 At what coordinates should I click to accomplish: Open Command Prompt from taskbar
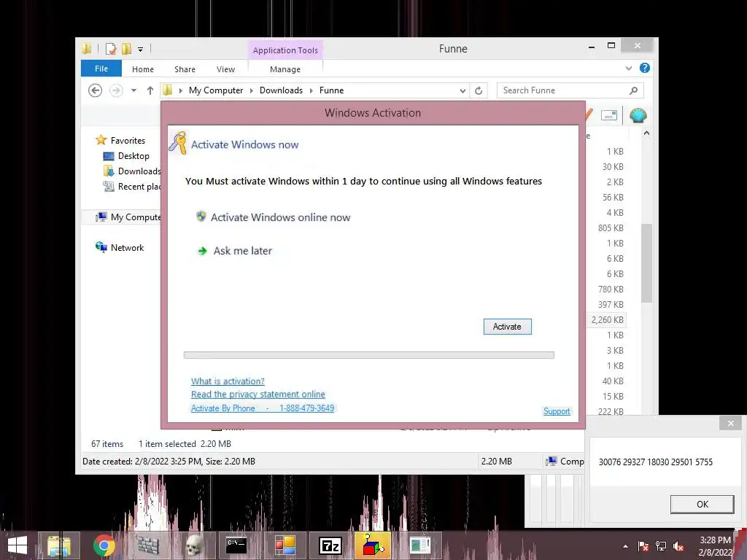pos(236,545)
